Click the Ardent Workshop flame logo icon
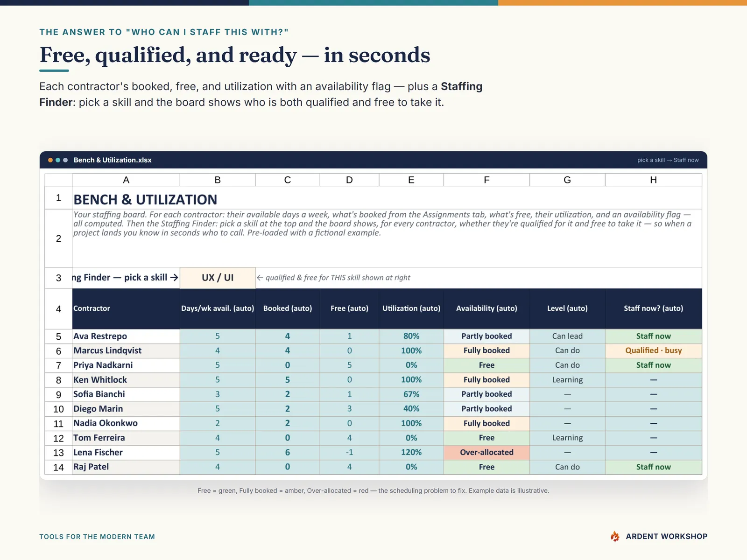The height and width of the screenshot is (560, 747). point(615,536)
